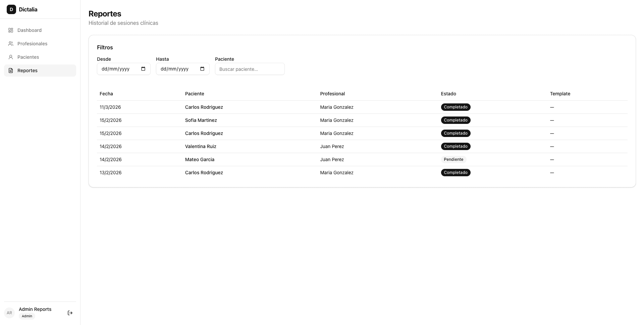Viewport: 644px width, 325px height.
Task: Click the Pacientes person icon
Action: click(x=11, y=57)
